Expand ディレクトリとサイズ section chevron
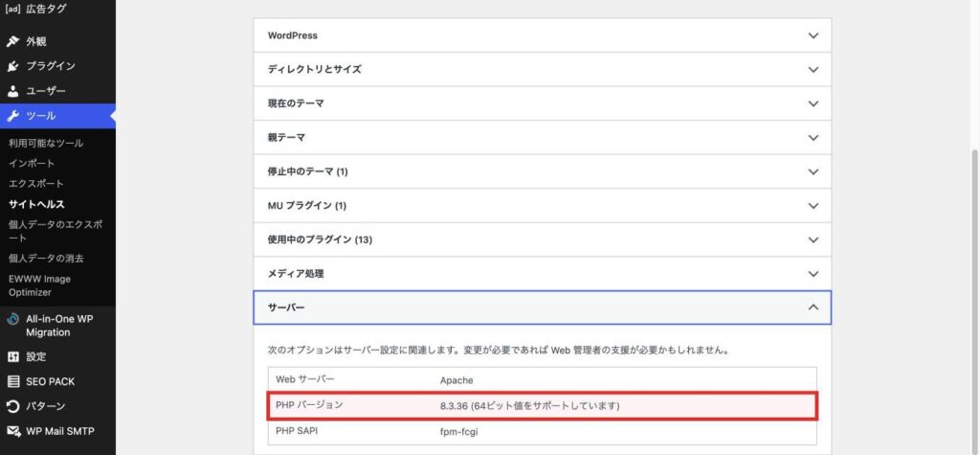980x455 pixels. 813,70
